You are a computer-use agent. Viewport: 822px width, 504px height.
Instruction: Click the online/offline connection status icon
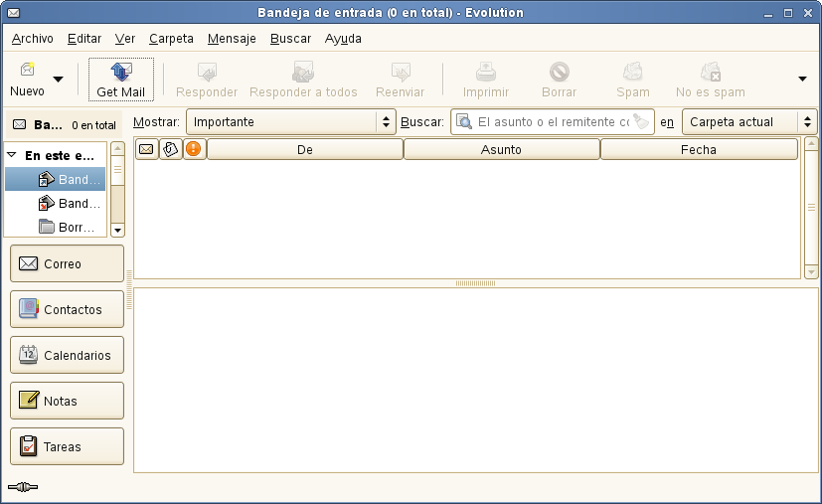click(x=23, y=487)
